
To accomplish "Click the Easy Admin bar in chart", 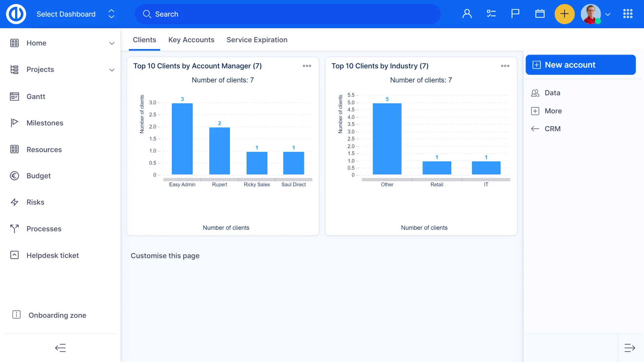I will [182, 139].
